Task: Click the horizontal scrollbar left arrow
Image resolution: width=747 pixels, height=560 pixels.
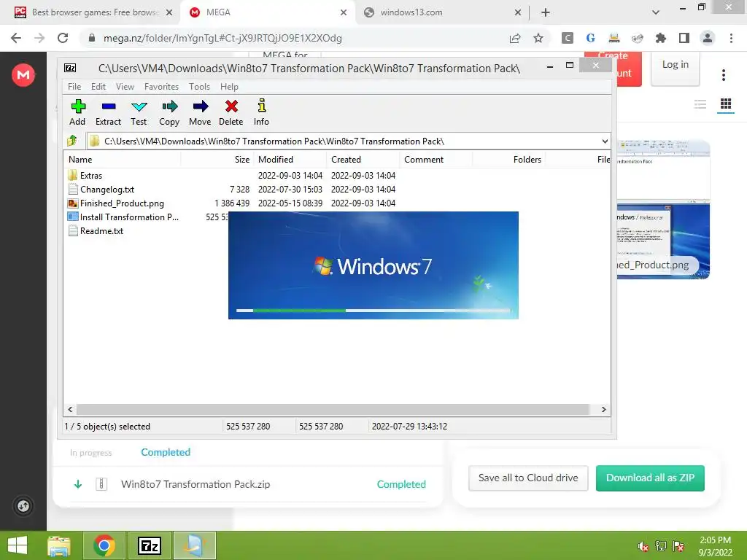Action: tap(70, 409)
